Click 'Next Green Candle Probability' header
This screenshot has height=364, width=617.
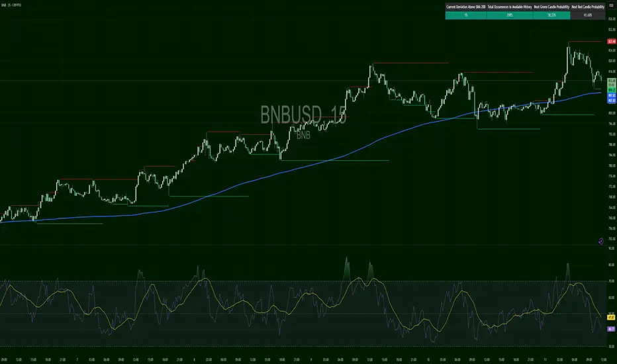(551, 7)
